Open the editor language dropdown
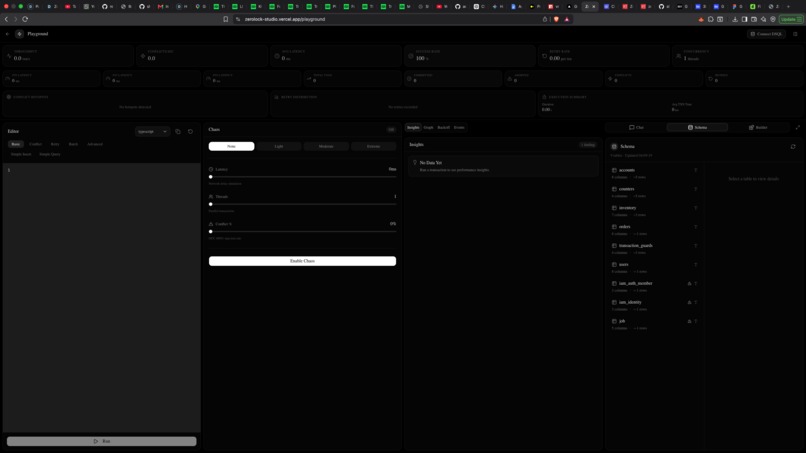806x453 pixels. click(x=152, y=132)
